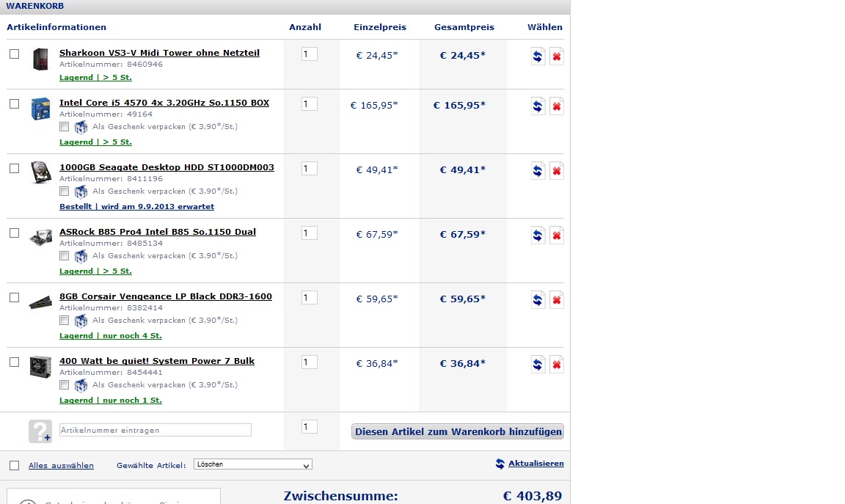Update the Seagate Desktop HDD row
The image size is (845, 504).
(538, 171)
